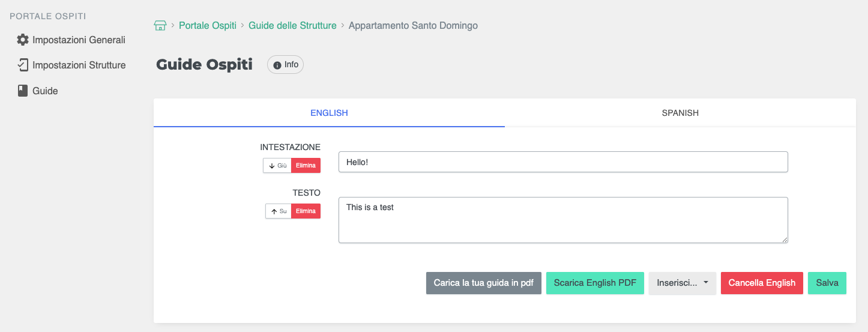Go to Guide delle Strutture breadcrumb
This screenshot has height=332, width=868.
[x=292, y=26]
